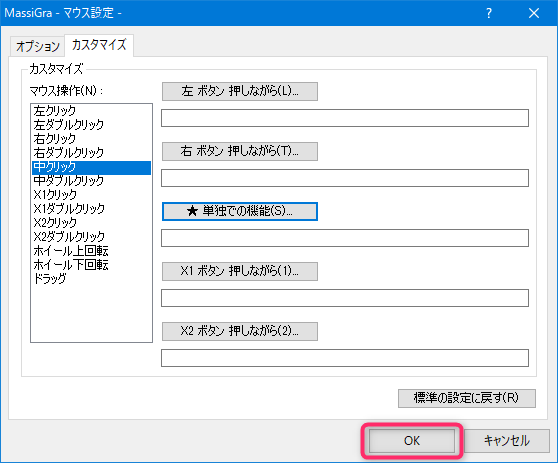Click the ? help button in title bar
This screenshot has width=558, height=463.
[x=489, y=14]
